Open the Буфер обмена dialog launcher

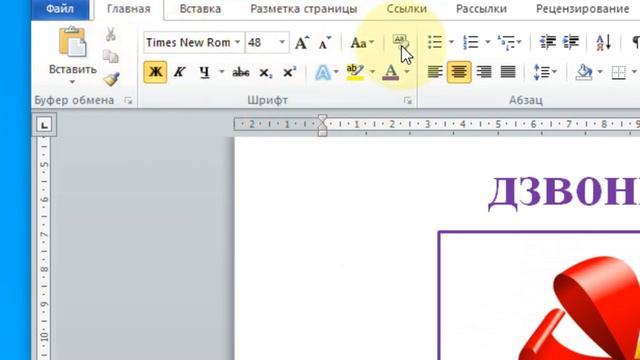tap(129, 100)
